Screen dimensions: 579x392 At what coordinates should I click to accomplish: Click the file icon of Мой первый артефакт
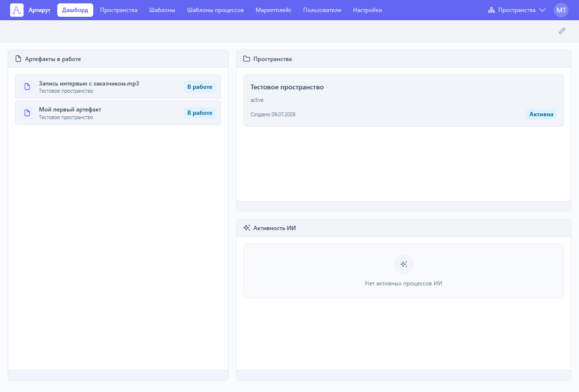27,113
